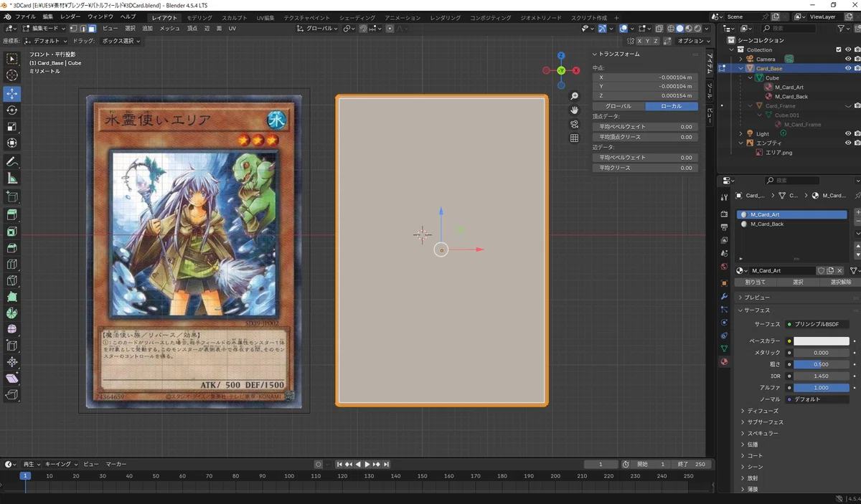Activate the Rotate tool

coord(11,110)
